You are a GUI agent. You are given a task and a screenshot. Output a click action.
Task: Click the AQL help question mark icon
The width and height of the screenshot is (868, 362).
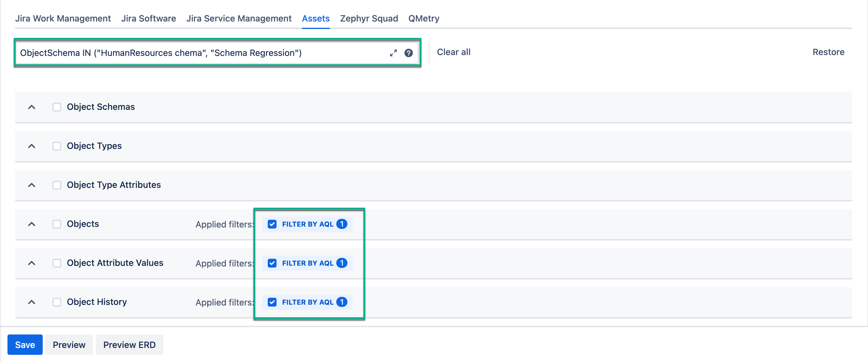(408, 53)
